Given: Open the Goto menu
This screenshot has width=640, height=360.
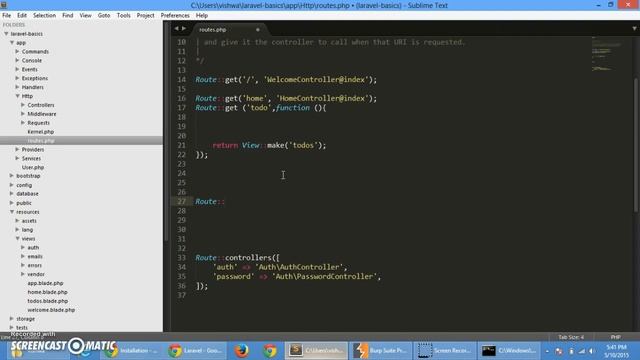Looking at the screenshot, I should tap(104, 16).
